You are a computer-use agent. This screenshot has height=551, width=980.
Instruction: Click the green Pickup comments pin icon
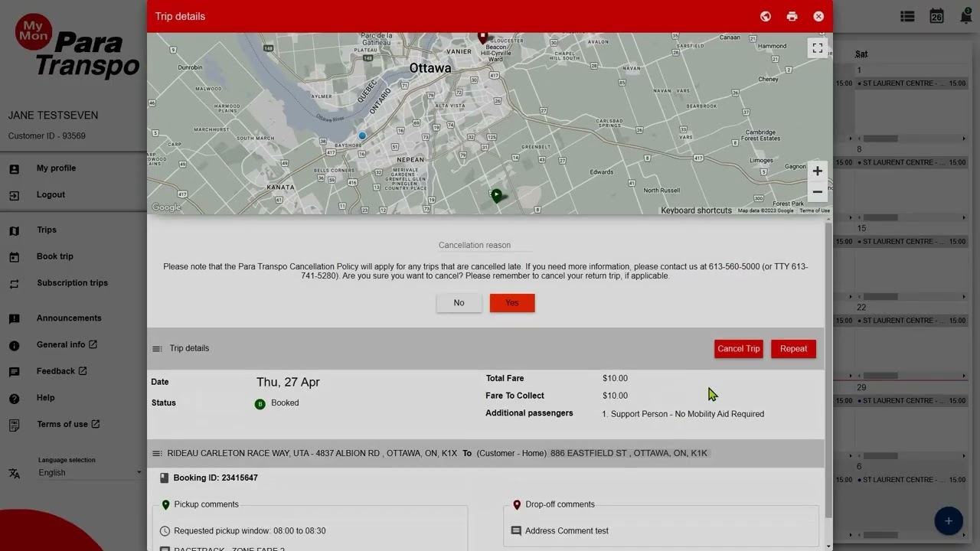pos(165,505)
